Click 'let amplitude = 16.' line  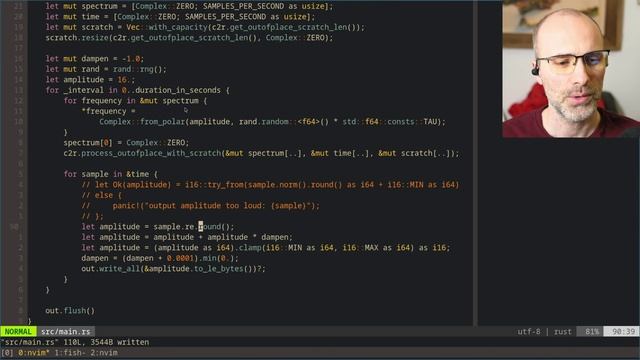coord(90,80)
